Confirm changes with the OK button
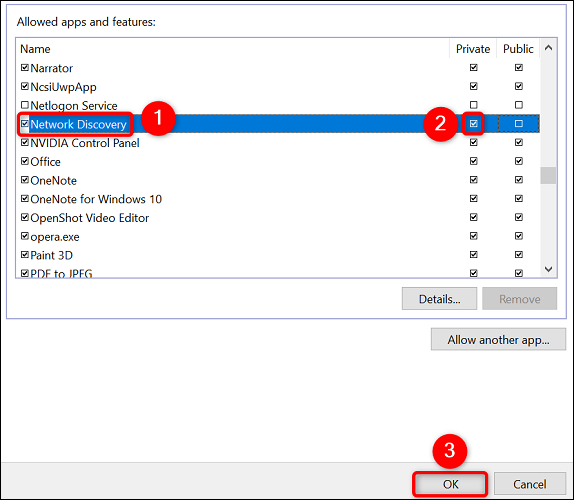This screenshot has height=500, width=574. click(x=450, y=484)
